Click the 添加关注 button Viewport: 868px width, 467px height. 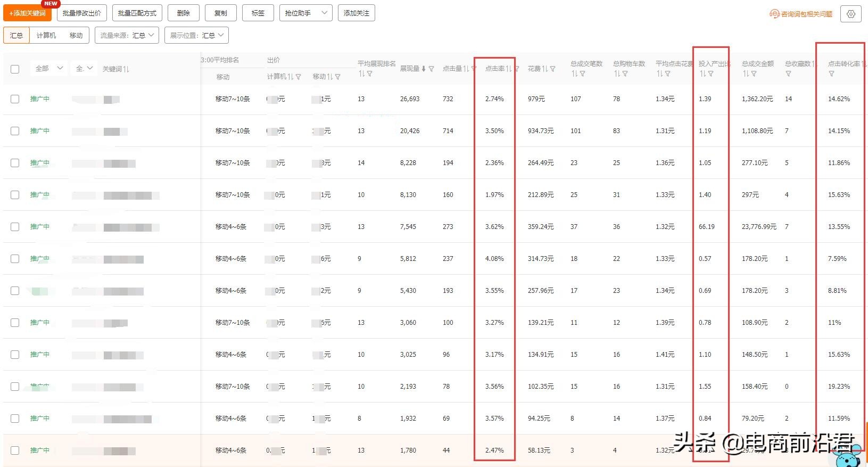pos(357,13)
